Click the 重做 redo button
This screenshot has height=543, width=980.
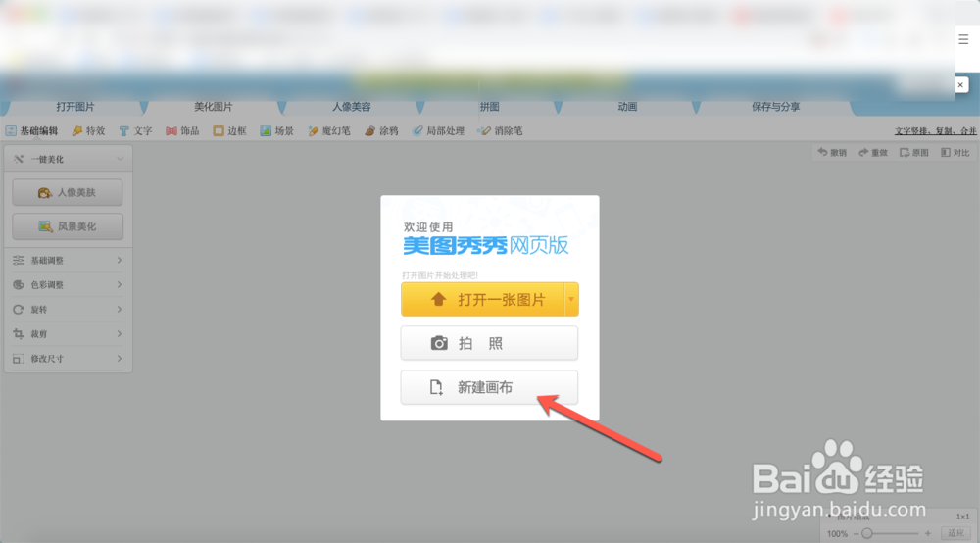coord(873,153)
